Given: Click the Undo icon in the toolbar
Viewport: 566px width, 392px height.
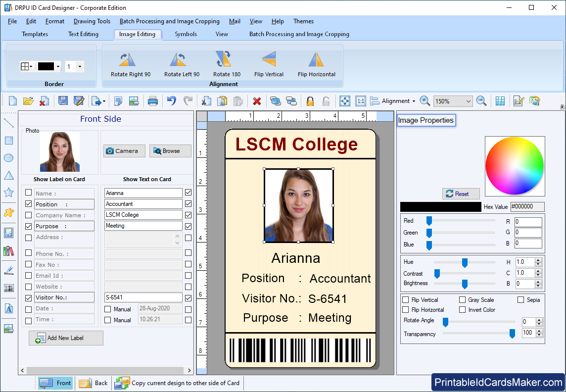Looking at the screenshot, I should (171, 100).
